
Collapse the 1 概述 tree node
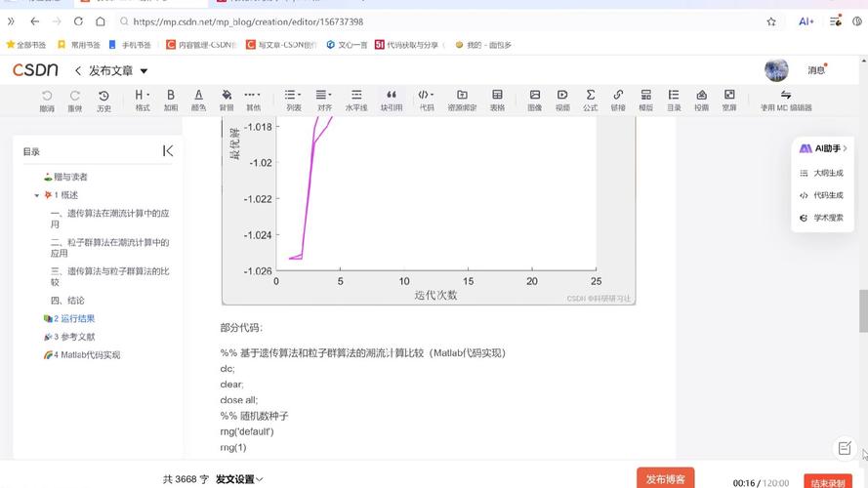(36, 195)
